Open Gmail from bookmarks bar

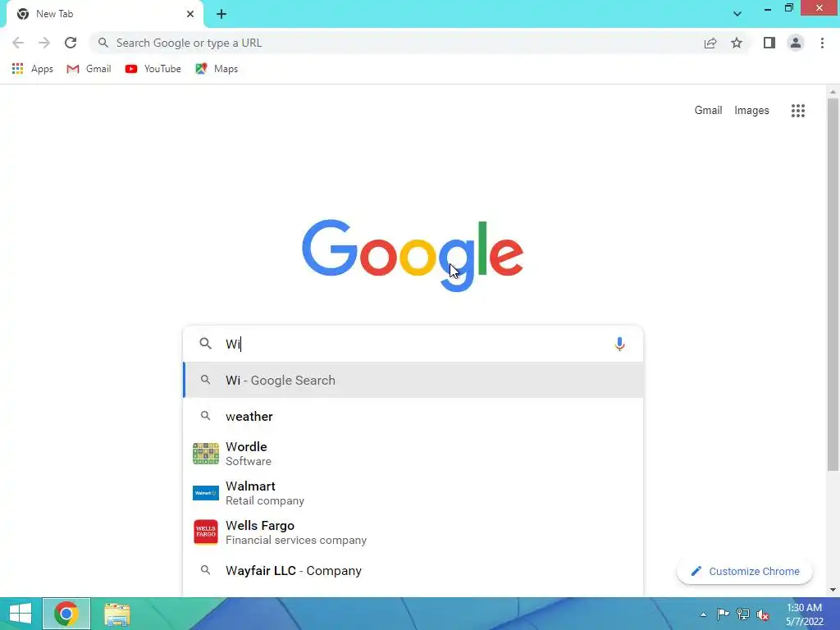coord(89,69)
